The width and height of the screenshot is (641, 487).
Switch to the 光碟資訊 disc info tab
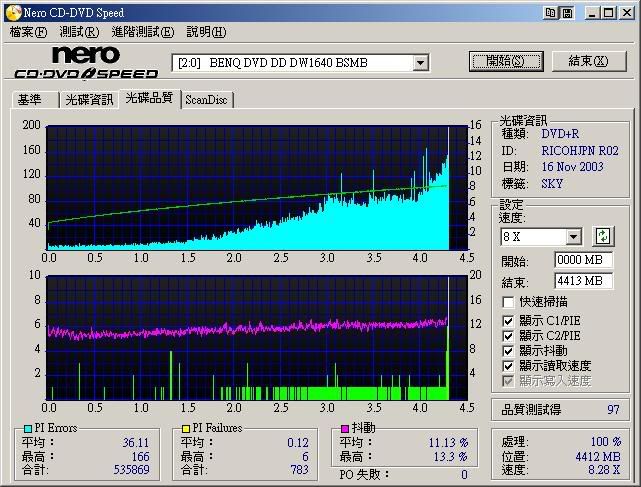(x=89, y=100)
